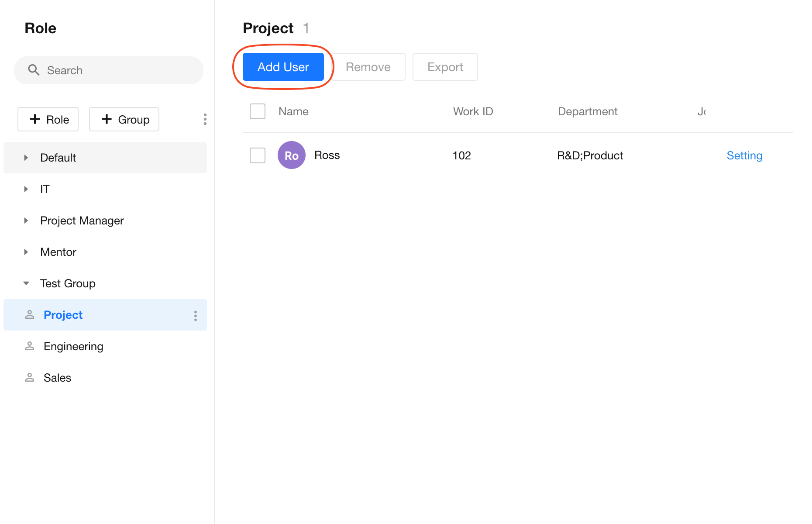
Task: Select the Sales role
Action: coord(57,378)
